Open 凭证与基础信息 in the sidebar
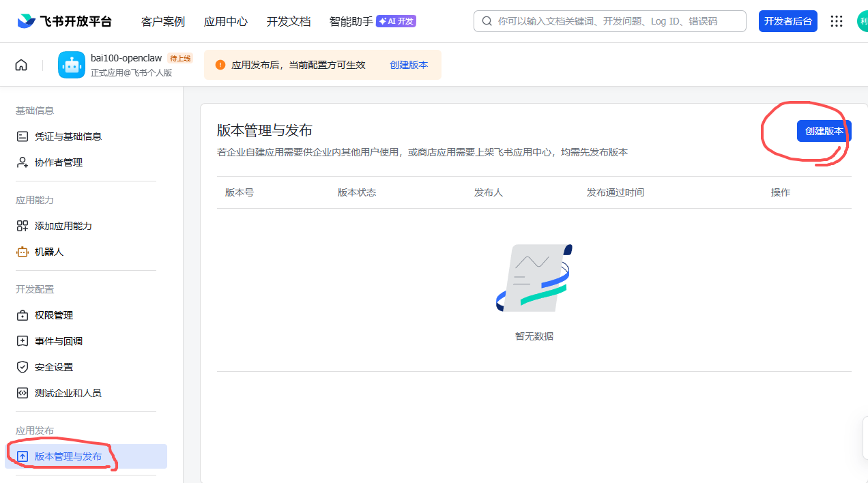Viewport: 868px width, 483px height. (68, 136)
